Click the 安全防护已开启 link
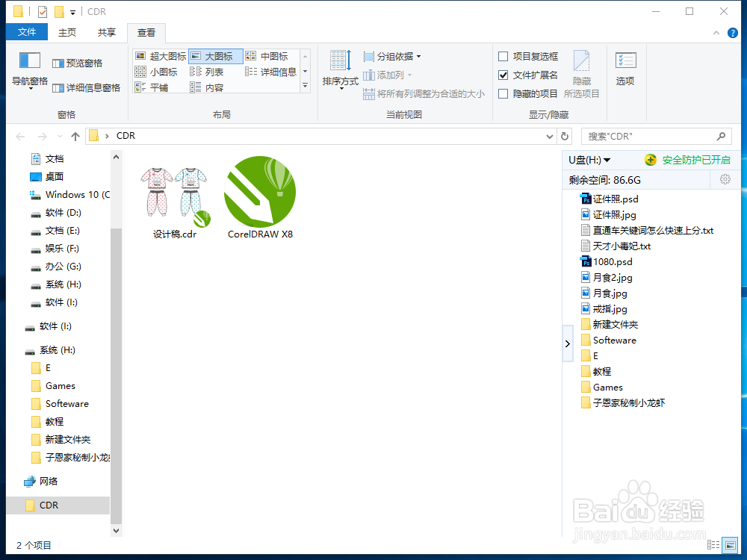 (x=696, y=160)
